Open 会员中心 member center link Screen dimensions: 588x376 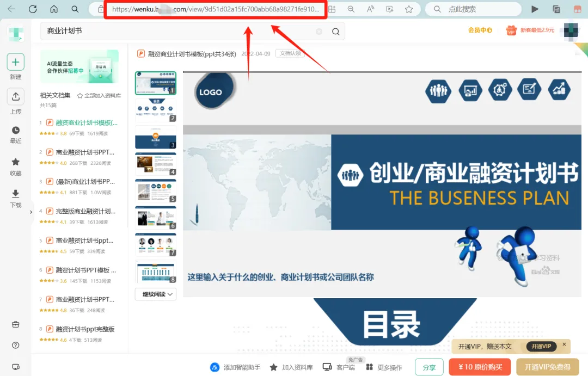[480, 30]
